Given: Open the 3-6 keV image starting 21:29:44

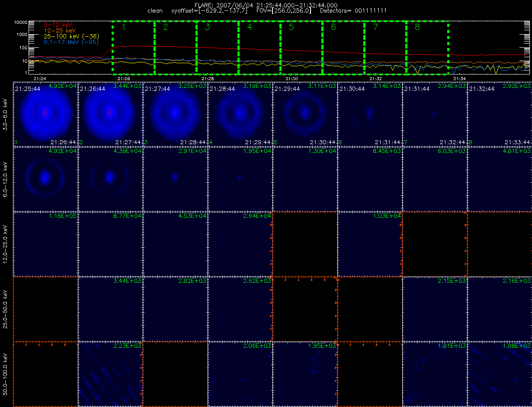Looking at the screenshot, I should click(305, 114).
